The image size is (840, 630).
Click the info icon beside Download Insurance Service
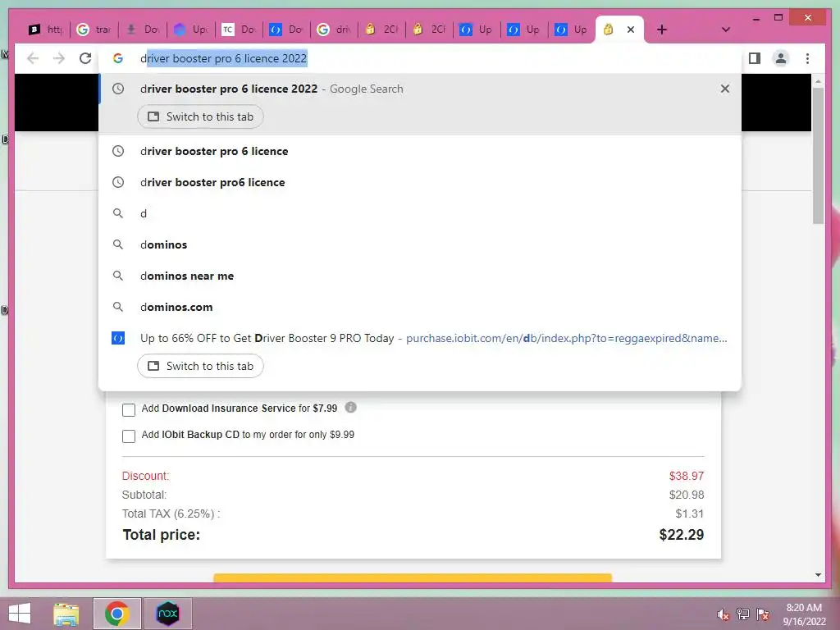350,408
